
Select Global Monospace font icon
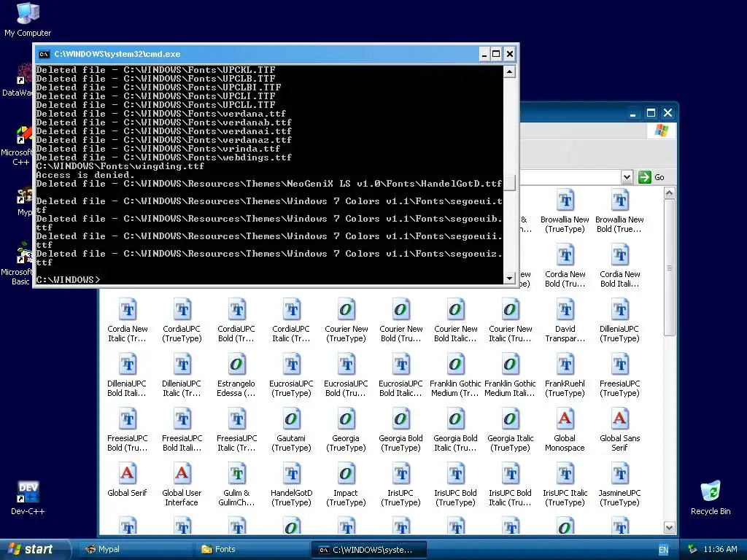point(565,429)
